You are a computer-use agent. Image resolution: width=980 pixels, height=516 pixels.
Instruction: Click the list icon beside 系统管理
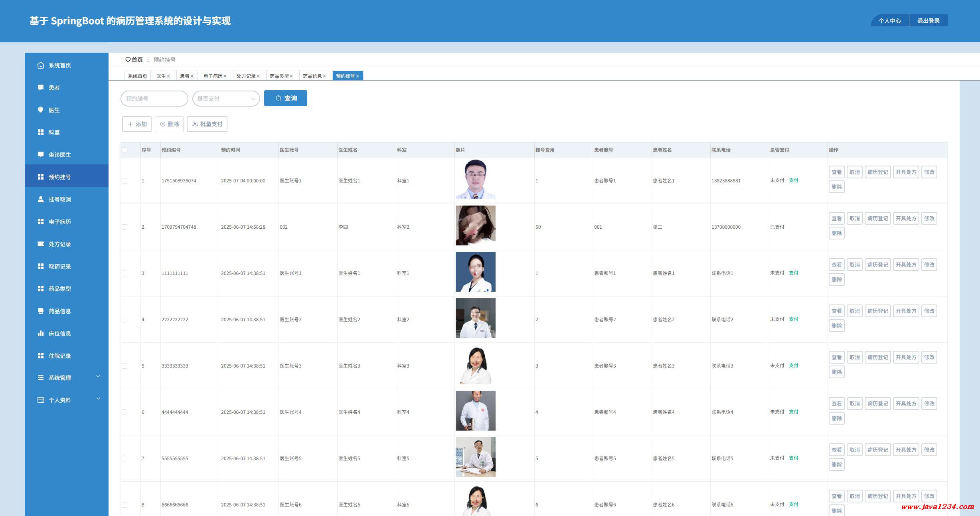[41, 378]
